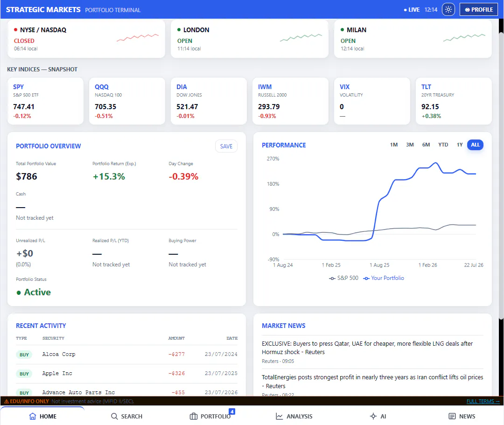The height and width of the screenshot is (425, 504).
Task: Click the STRATEGIC MARKETS header title
Action: point(43,10)
